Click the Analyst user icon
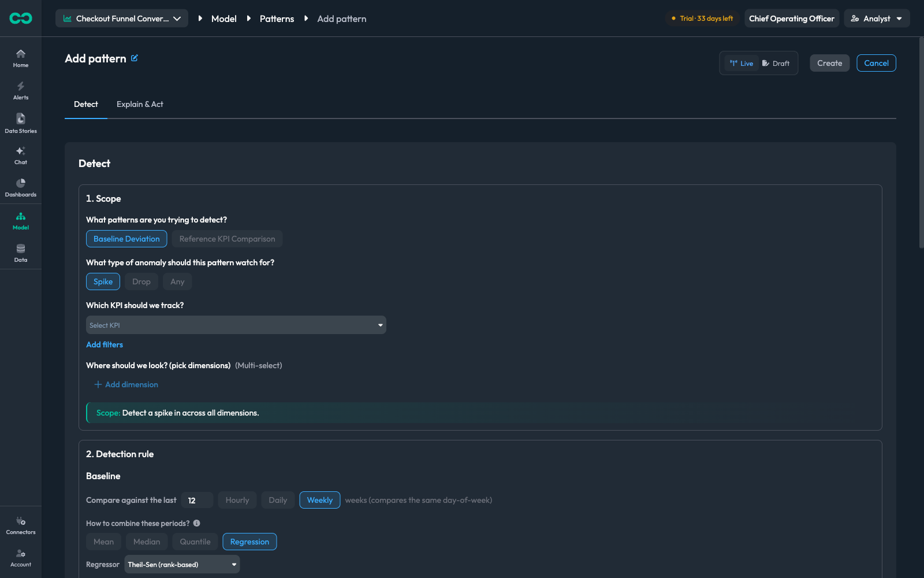The width and height of the screenshot is (924, 578). point(855,18)
